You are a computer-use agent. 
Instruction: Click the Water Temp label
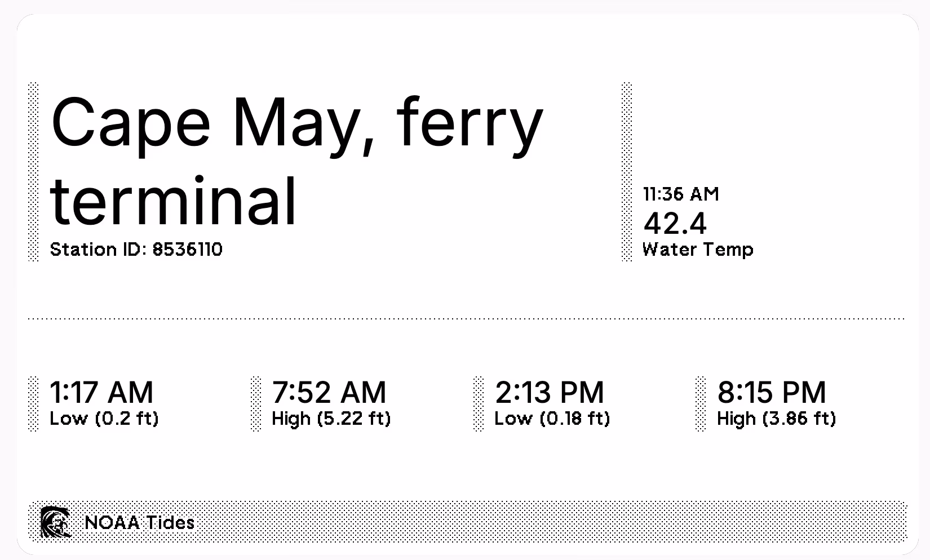pyautogui.click(x=698, y=249)
